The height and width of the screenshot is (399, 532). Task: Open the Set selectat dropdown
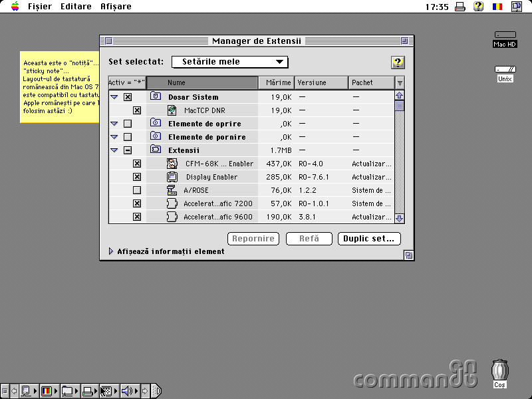pos(229,62)
